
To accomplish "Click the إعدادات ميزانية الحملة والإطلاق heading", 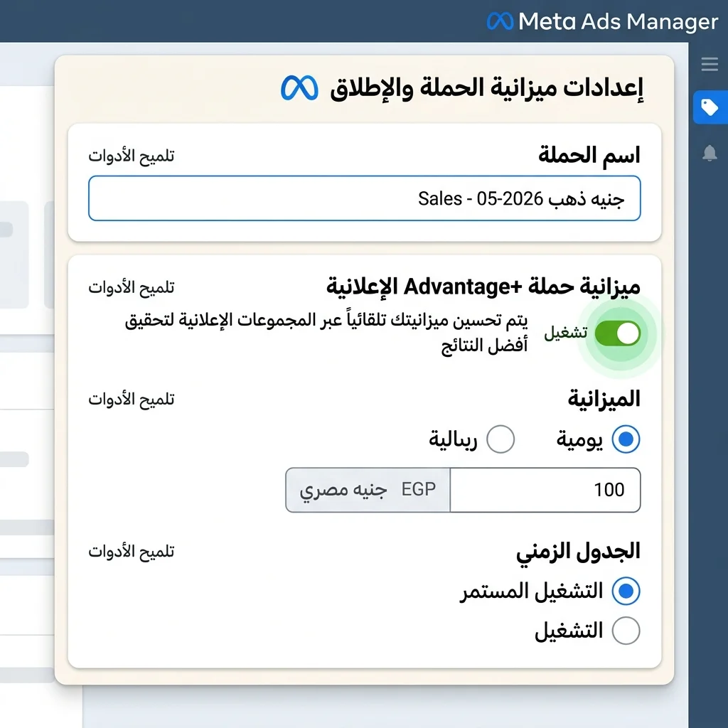I will pyautogui.click(x=486, y=87).
